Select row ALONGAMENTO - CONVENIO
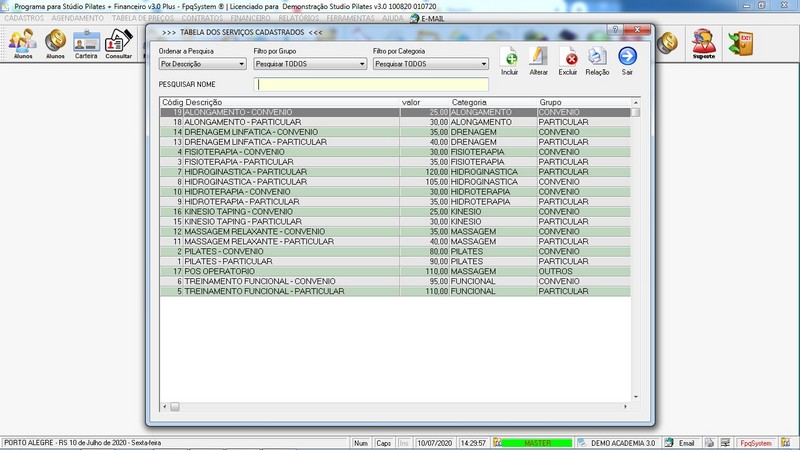The height and width of the screenshot is (450, 800). pyautogui.click(x=395, y=112)
